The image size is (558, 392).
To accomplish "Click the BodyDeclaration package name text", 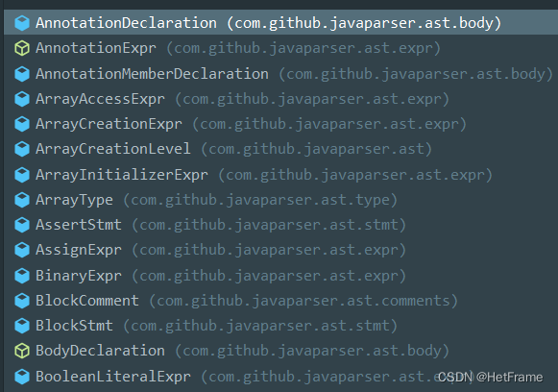I will coord(312,351).
